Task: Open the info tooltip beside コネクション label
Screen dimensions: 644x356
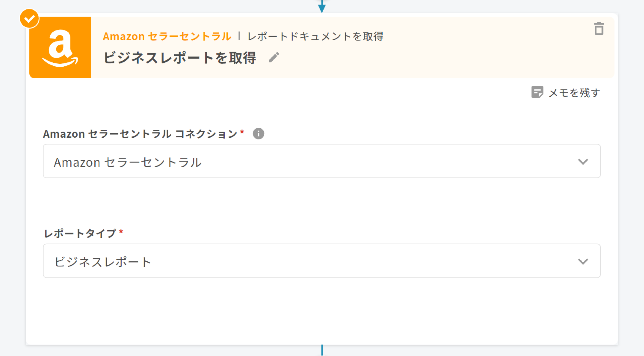Action: [258, 134]
